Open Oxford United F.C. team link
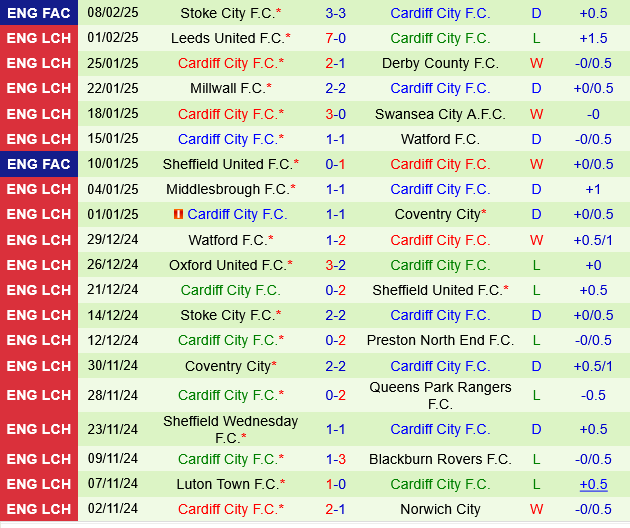 (x=230, y=265)
